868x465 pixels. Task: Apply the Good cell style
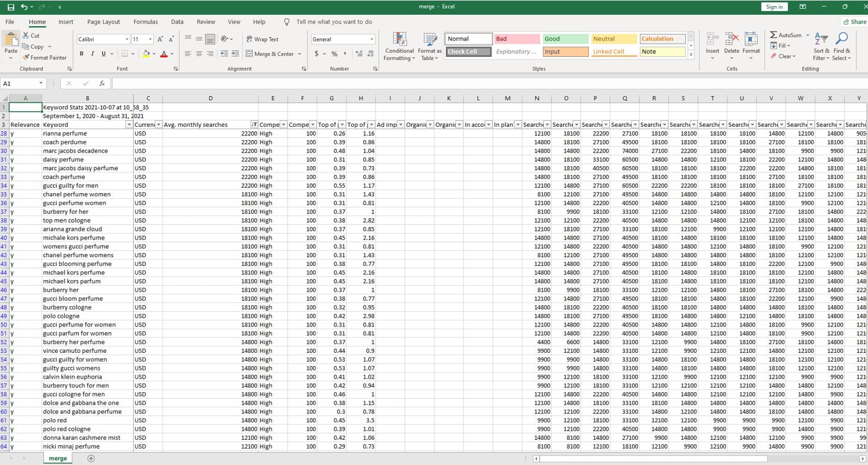point(565,39)
